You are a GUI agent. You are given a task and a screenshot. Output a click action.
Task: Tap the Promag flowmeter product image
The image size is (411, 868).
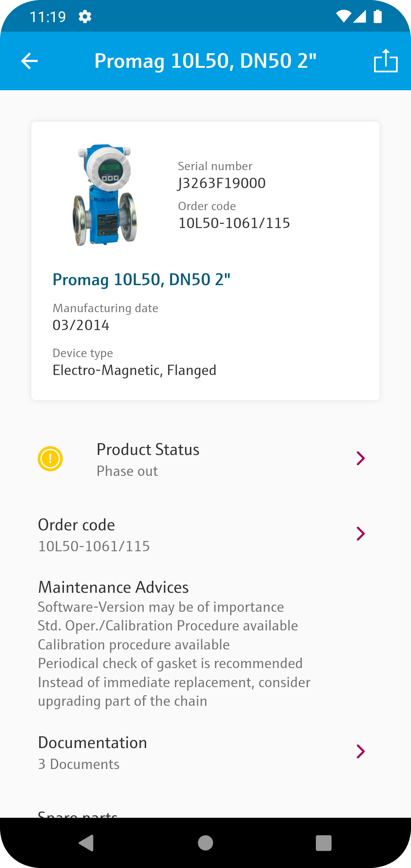coord(105,195)
